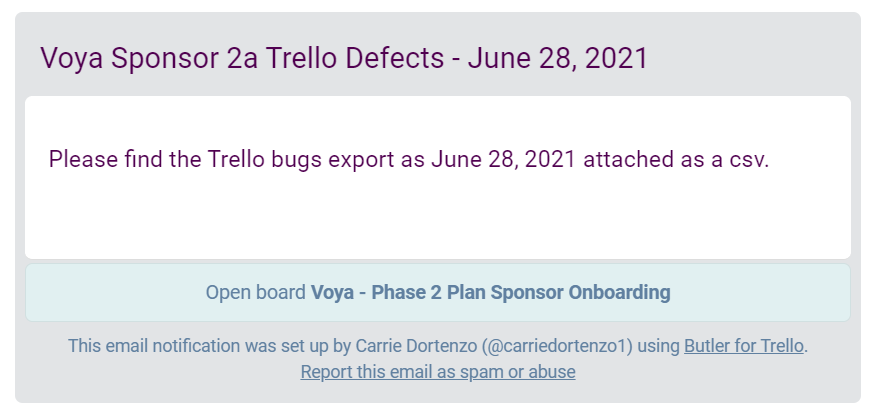Click the Carrie Dortenzo name in the footer

(x=418, y=346)
